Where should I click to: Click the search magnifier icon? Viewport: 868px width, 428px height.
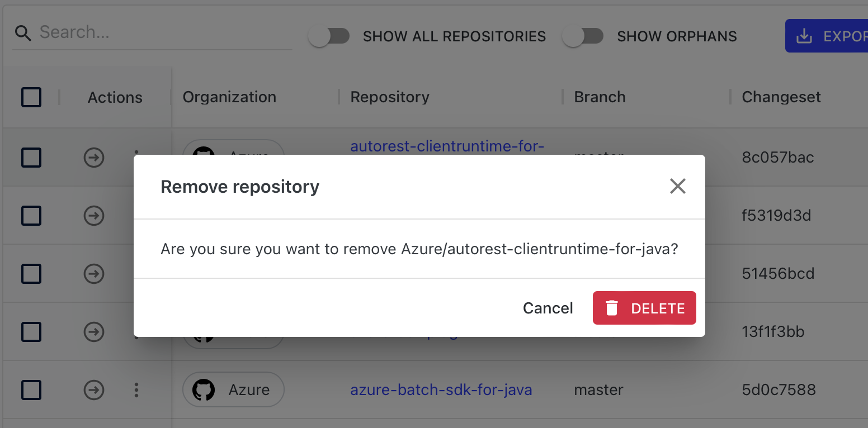(23, 34)
